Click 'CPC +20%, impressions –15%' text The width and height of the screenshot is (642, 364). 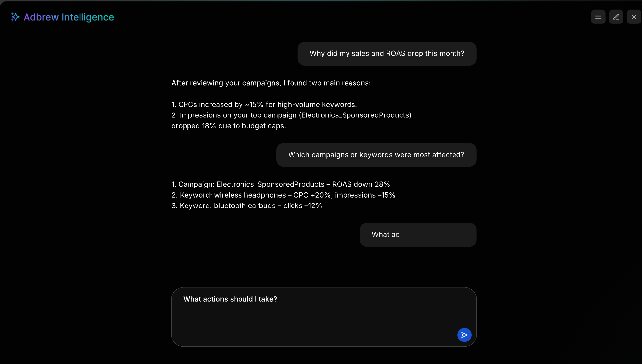click(344, 195)
